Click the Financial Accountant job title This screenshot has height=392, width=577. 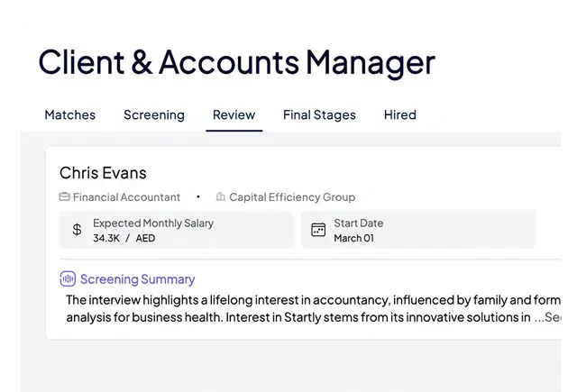pos(126,197)
